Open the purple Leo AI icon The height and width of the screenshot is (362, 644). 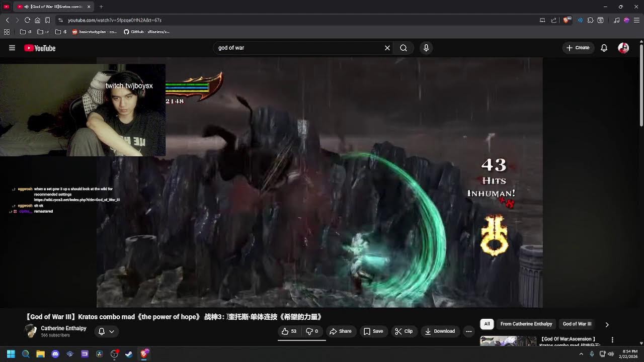click(626, 20)
